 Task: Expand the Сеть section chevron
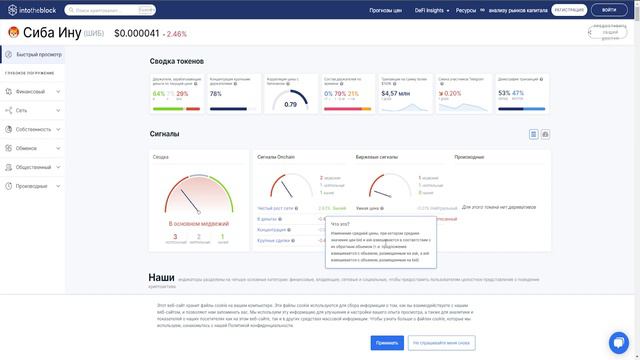pos(58,110)
